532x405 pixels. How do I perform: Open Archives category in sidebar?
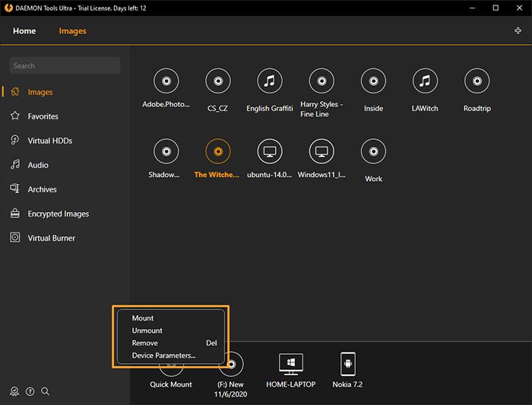pos(42,189)
